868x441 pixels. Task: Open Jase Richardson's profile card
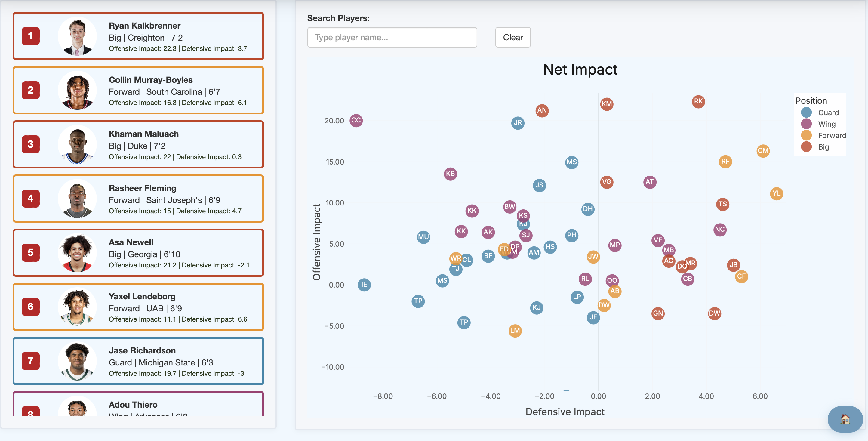(x=138, y=361)
